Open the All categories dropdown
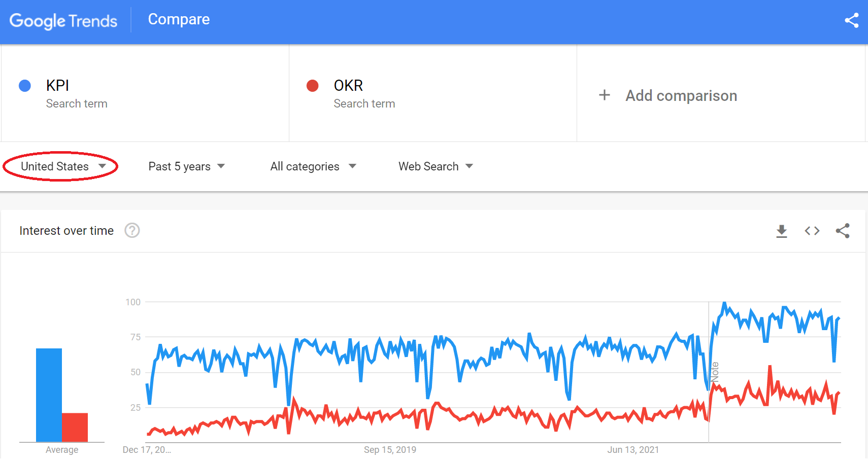This screenshot has width=868, height=462. coord(313,166)
